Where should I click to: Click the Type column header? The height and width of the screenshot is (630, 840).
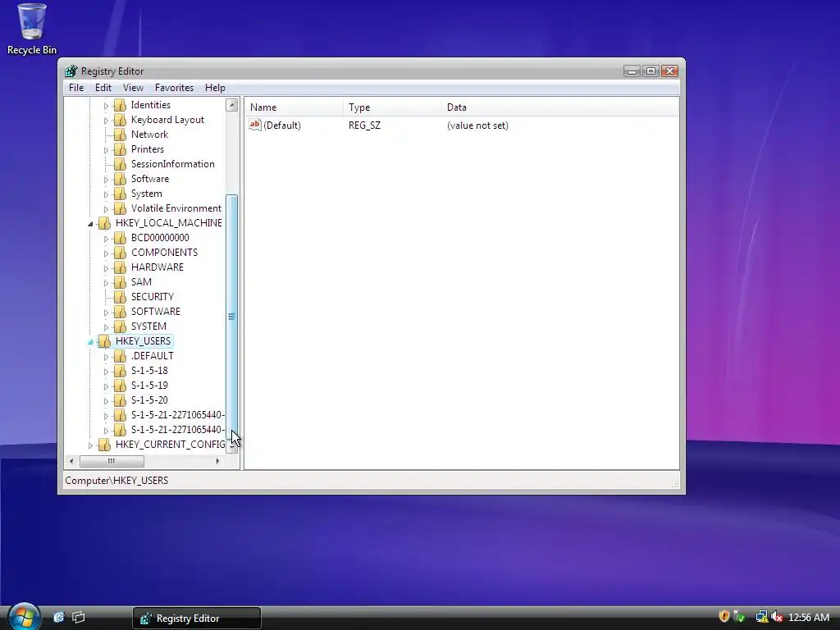pyautogui.click(x=392, y=107)
